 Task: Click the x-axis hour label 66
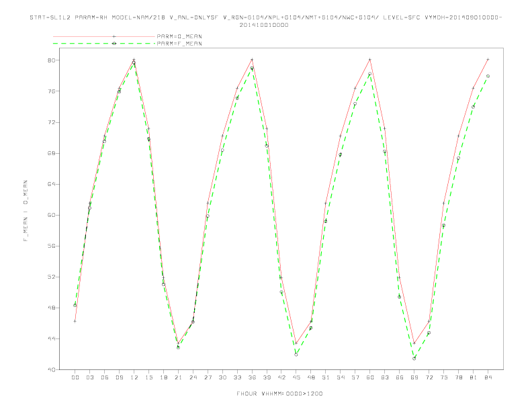400,377
